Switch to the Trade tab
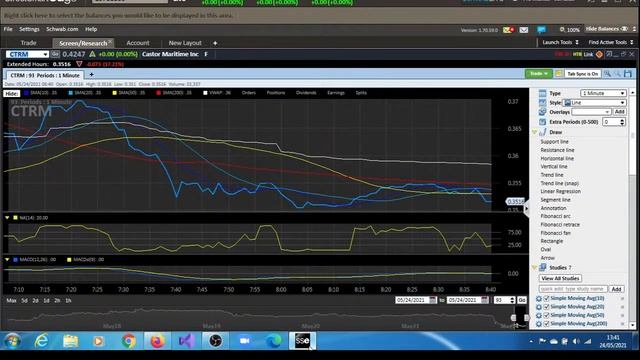The image size is (640, 360). coord(29,43)
